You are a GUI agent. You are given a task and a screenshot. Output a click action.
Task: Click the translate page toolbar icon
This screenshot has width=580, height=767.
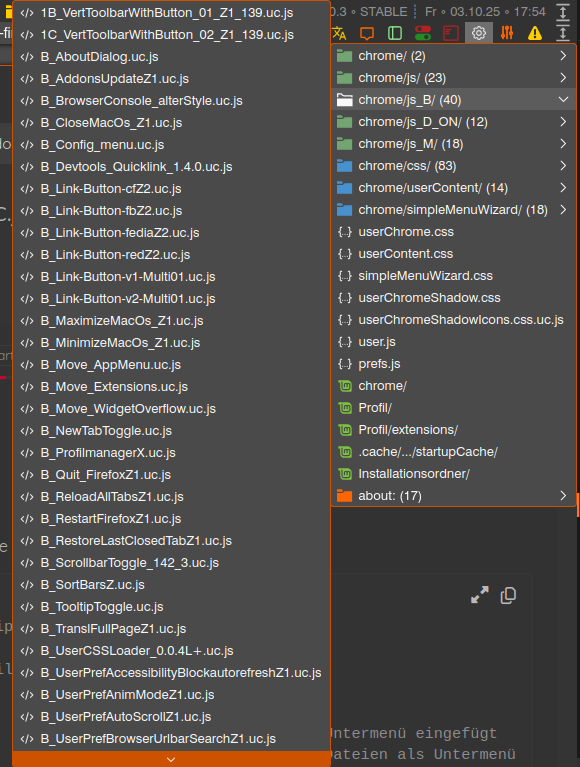(339, 33)
